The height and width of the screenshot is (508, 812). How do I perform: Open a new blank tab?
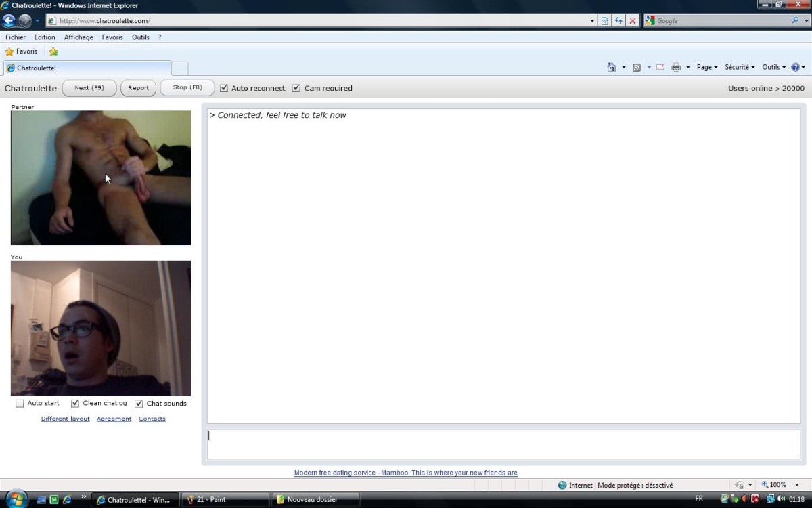point(180,68)
